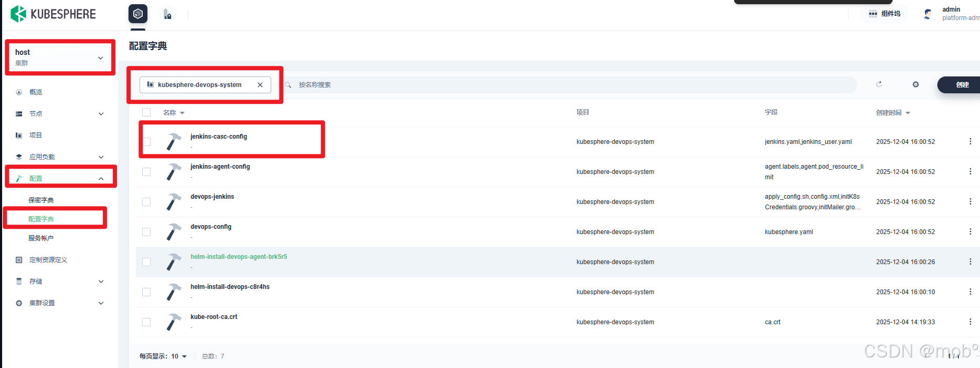Screen dimensions: 980x368
Task: Select the kube-root-ca.crt checkbox
Action: point(146,322)
